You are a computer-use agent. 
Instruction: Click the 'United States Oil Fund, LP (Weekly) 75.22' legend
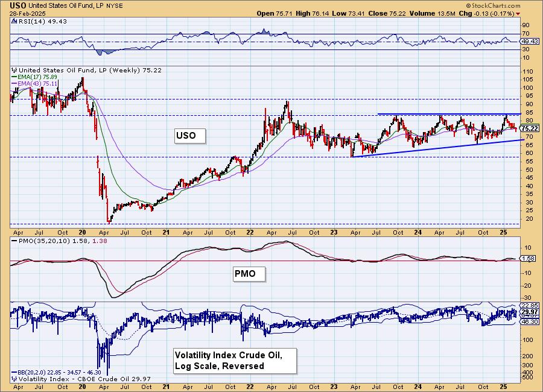(90, 70)
